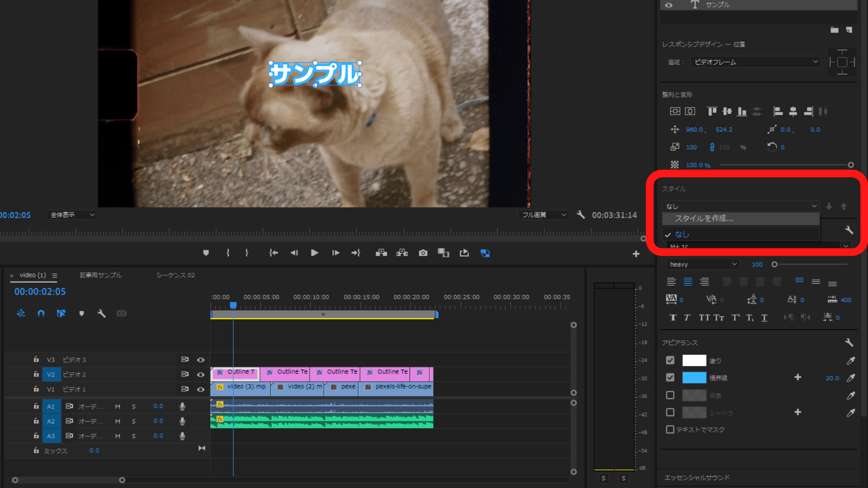Open the ビデオフレーム follow dropdown
868x488 pixels.
[x=756, y=62]
